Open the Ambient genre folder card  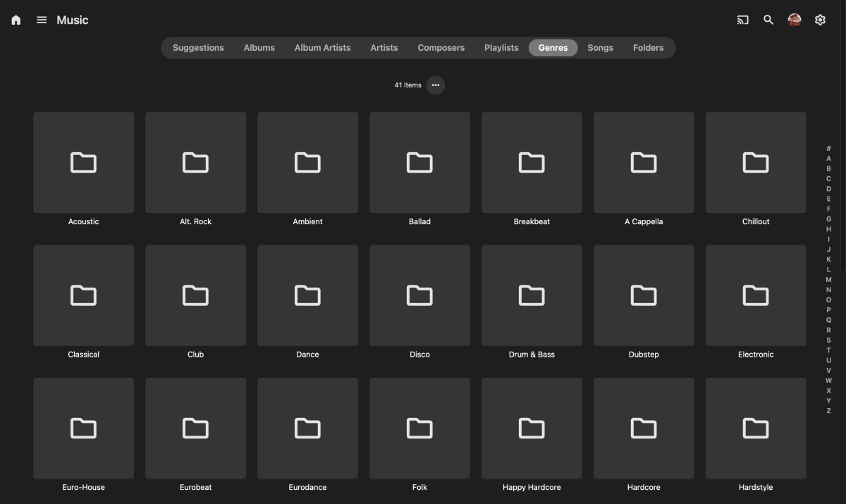[308, 162]
